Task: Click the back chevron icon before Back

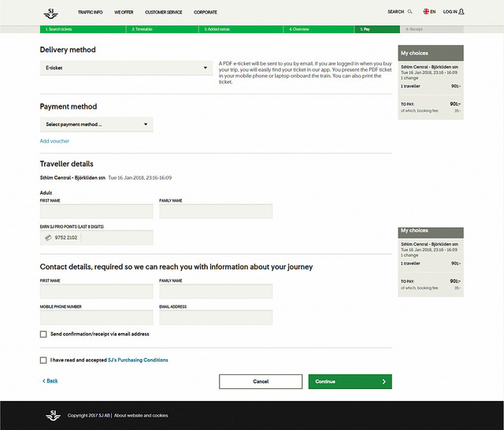Action: [44, 381]
